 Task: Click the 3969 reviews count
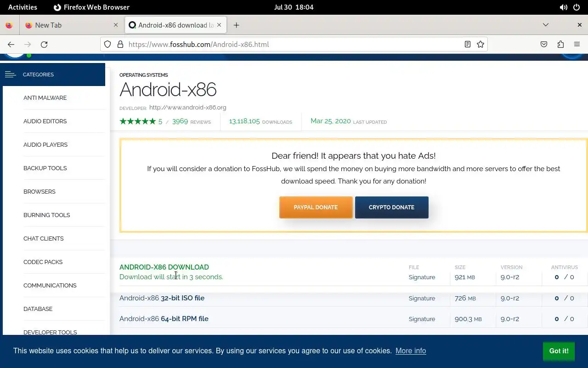click(x=180, y=121)
